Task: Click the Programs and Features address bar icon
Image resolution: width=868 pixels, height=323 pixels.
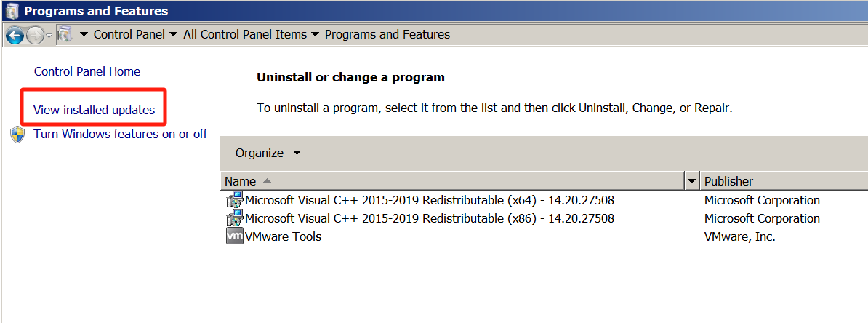Action: pyautogui.click(x=65, y=35)
